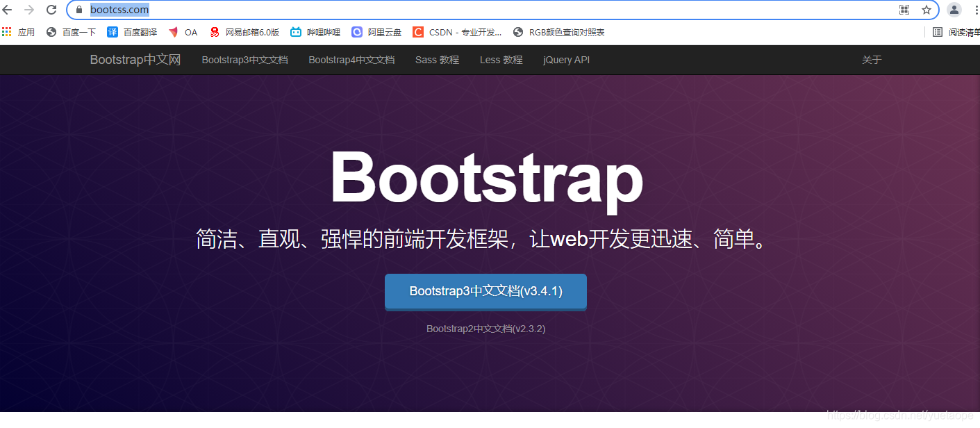Open the CSDN - 专业开发 bookmark label
Image resolution: width=980 pixels, height=428 pixels.
click(x=465, y=32)
